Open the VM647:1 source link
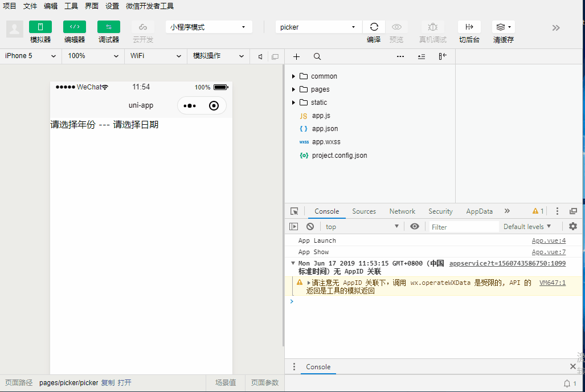Screen dimensions: 585x392 click(x=553, y=283)
